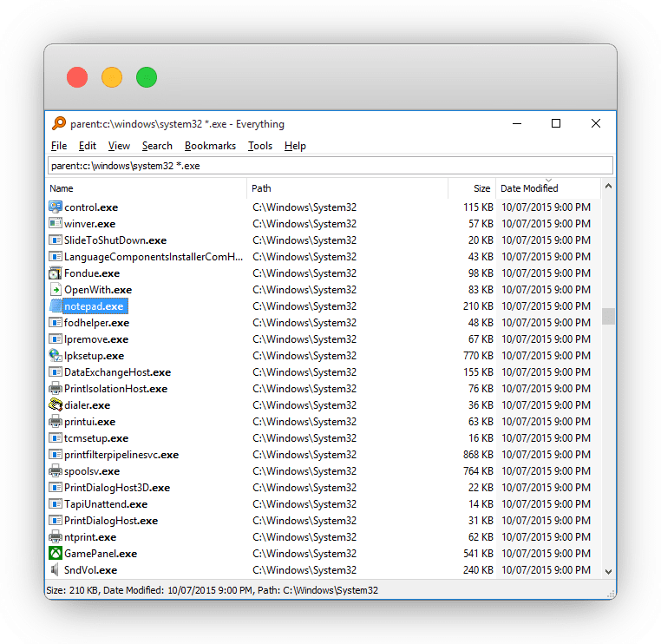Click the Fondue.exe file icon
The width and height of the screenshot is (661, 644).
(56, 273)
